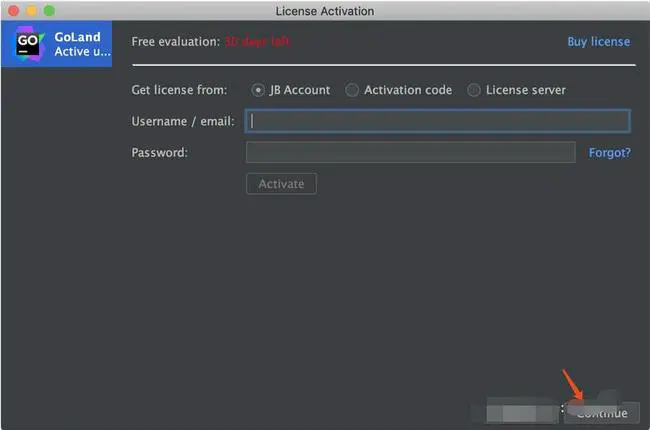Click the green maximize window button
650x430 pixels.
pyautogui.click(x=48, y=10)
